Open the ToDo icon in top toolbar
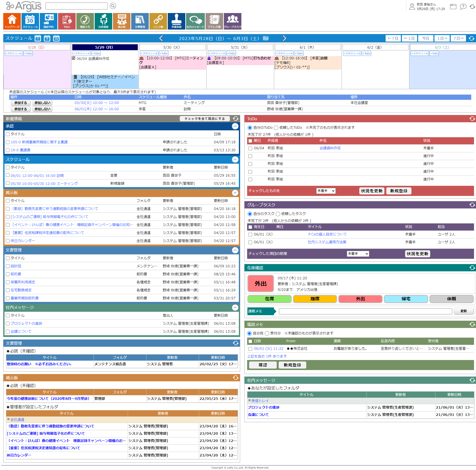 [67, 21]
